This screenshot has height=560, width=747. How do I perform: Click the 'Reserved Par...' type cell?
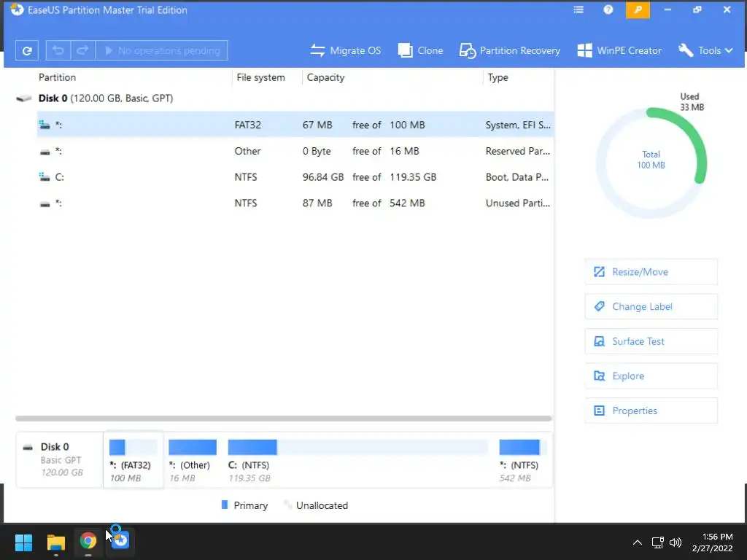click(x=518, y=151)
